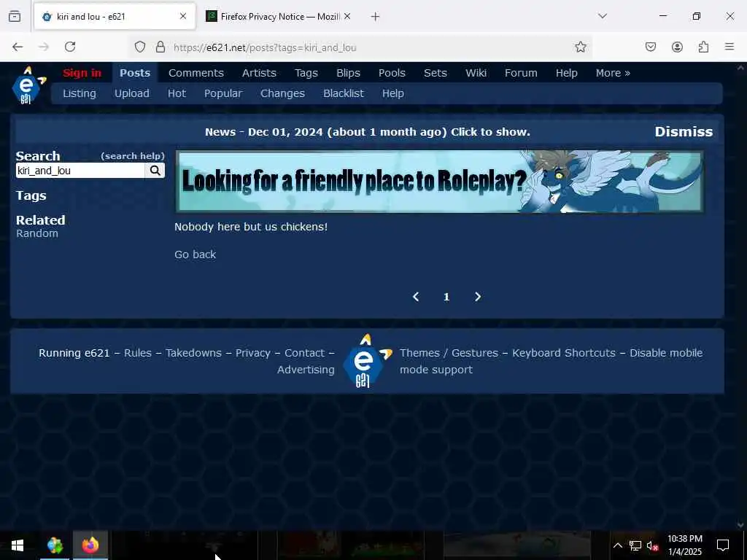747x560 pixels.
Task: Open the top-row Help menu item
Action: point(566,73)
